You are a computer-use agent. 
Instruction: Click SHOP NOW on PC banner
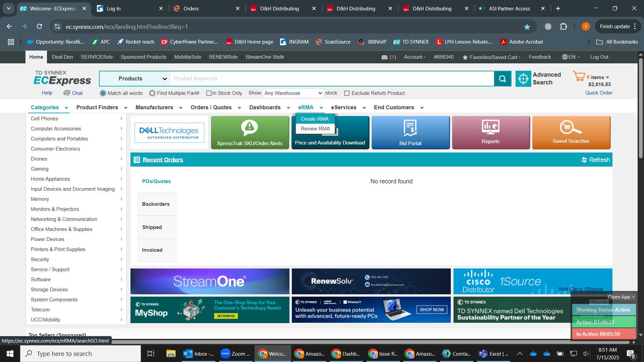pyautogui.click(x=432, y=309)
